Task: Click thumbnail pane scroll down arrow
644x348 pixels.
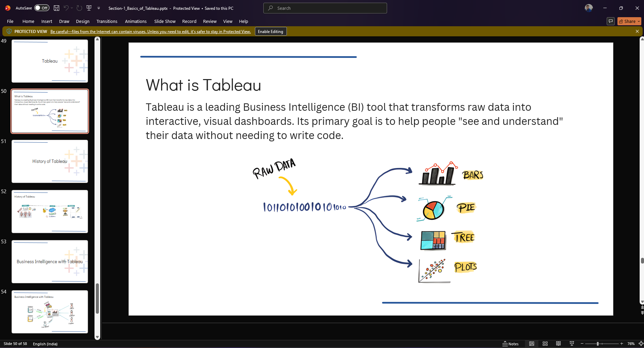Action: click(x=97, y=337)
